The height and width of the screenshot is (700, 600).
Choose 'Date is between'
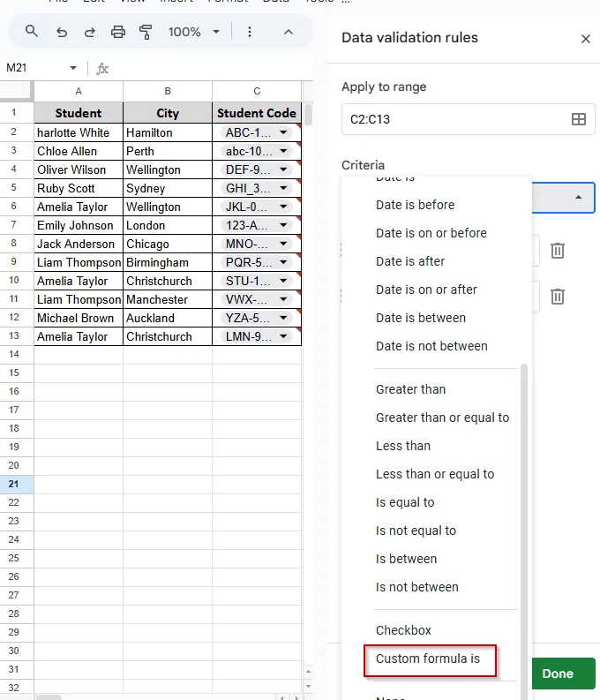tap(421, 318)
